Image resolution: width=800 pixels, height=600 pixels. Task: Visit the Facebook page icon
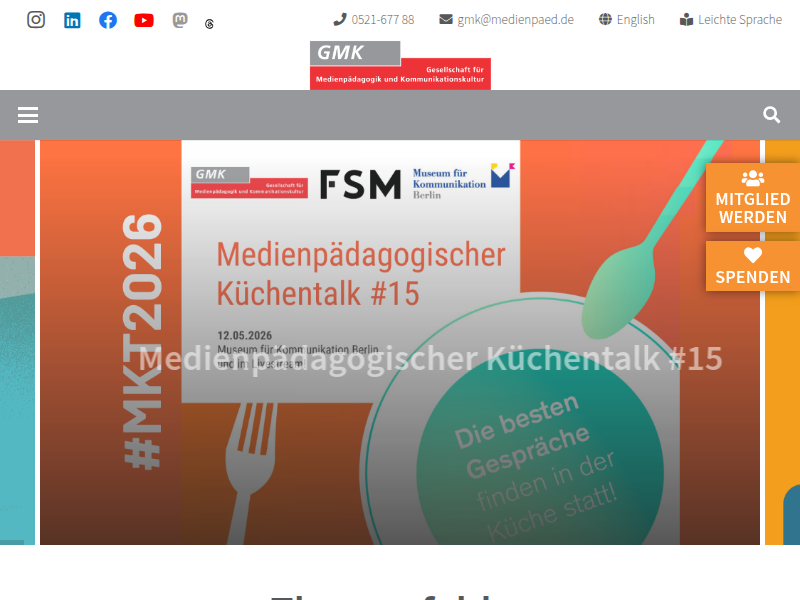click(108, 20)
